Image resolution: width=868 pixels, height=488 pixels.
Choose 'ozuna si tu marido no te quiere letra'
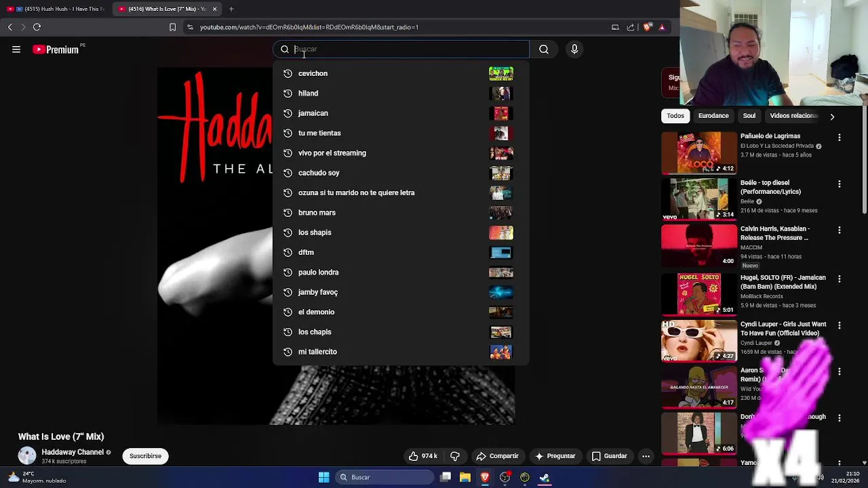[400, 192]
